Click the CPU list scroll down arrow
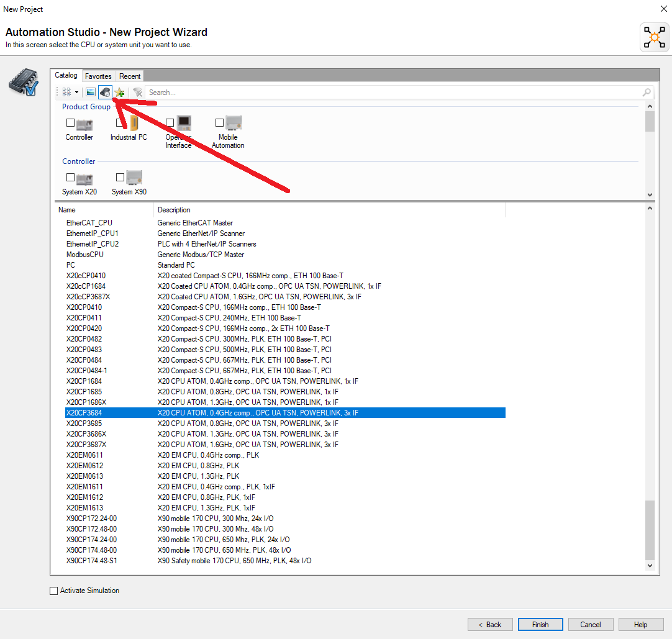Screen dimensions: 672x639 pyautogui.click(x=650, y=565)
